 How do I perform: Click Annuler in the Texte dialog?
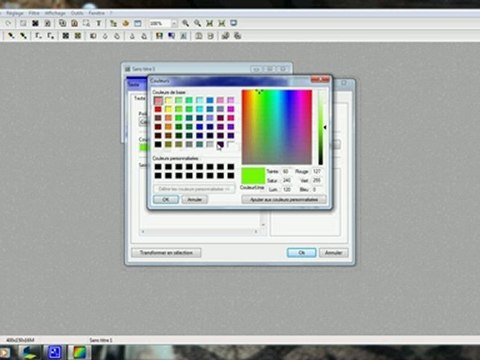tap(333, 253)
